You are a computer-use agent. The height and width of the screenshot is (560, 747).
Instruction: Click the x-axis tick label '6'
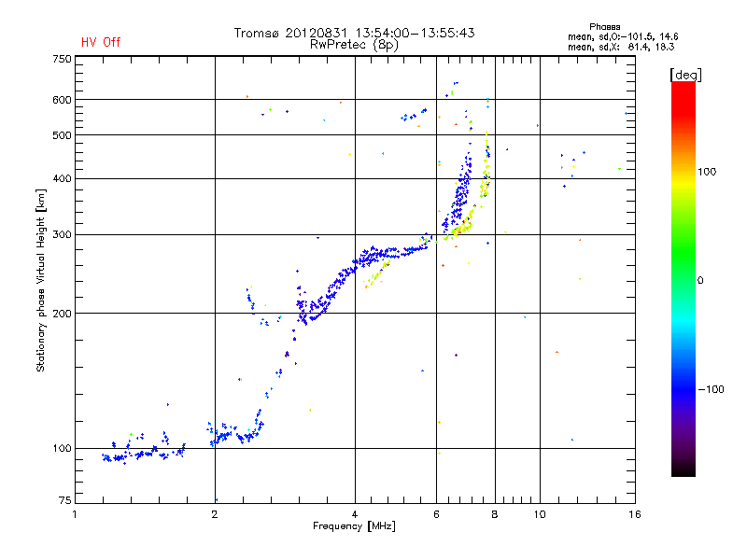click(436, 514)
